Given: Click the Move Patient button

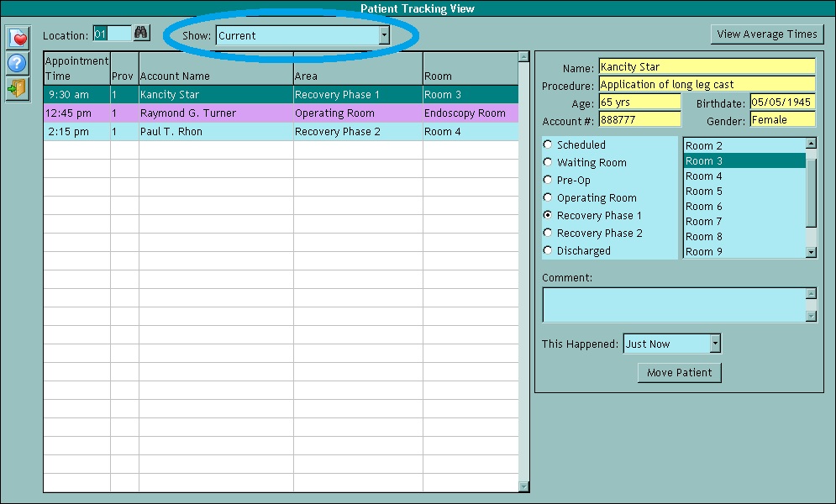Looking at the screenshot, I should (x=679, y=372).
